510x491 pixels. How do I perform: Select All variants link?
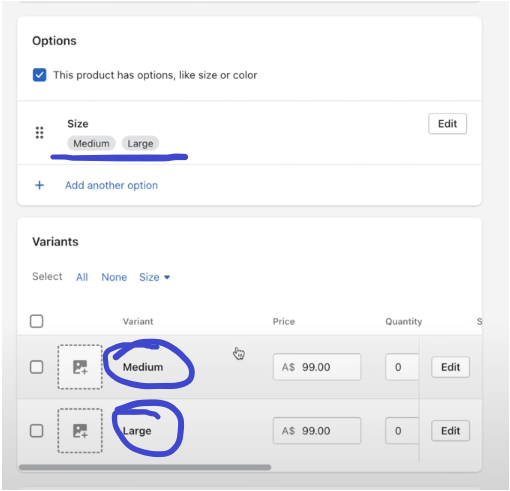point(82,277)
